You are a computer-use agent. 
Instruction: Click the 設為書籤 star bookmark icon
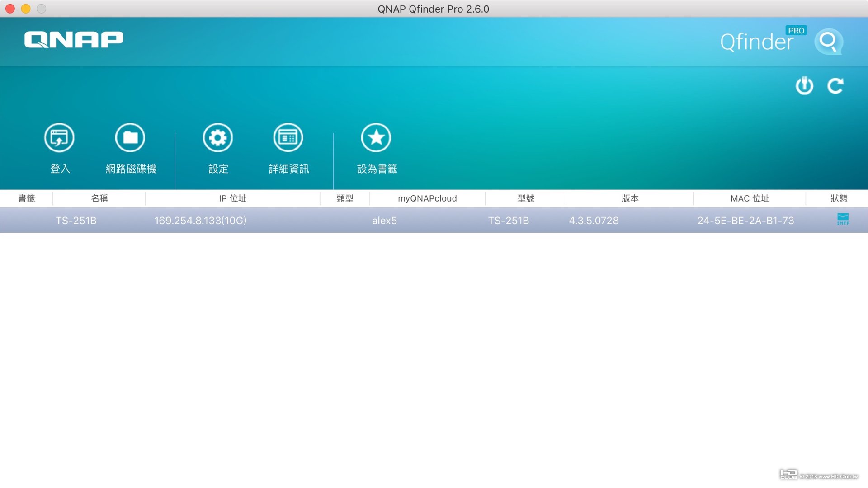point(376,138)
